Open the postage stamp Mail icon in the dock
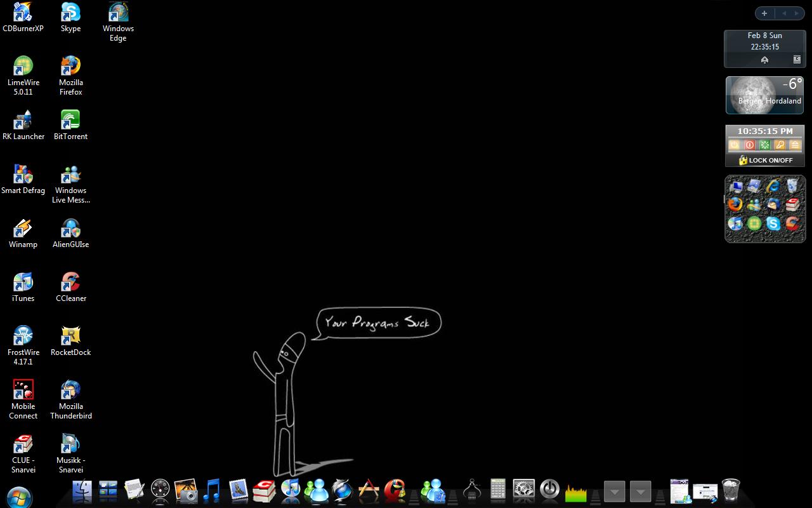Image resolution: width=812 pixels, height=508 pixels. point(238,490)
